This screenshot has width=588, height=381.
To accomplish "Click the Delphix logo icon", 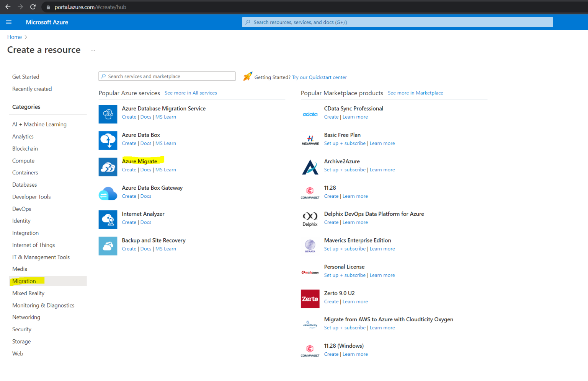I will [310, 219].
